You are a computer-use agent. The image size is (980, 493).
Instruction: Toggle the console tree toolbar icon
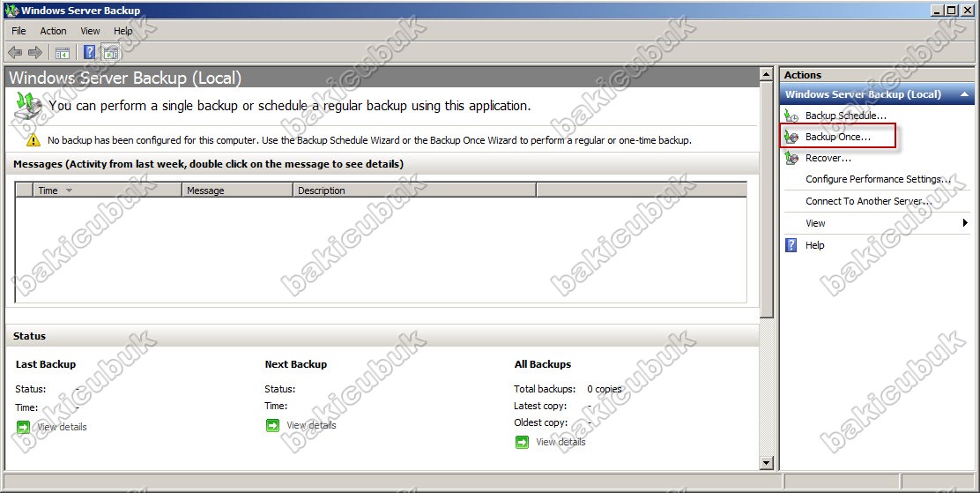(62, 53)
